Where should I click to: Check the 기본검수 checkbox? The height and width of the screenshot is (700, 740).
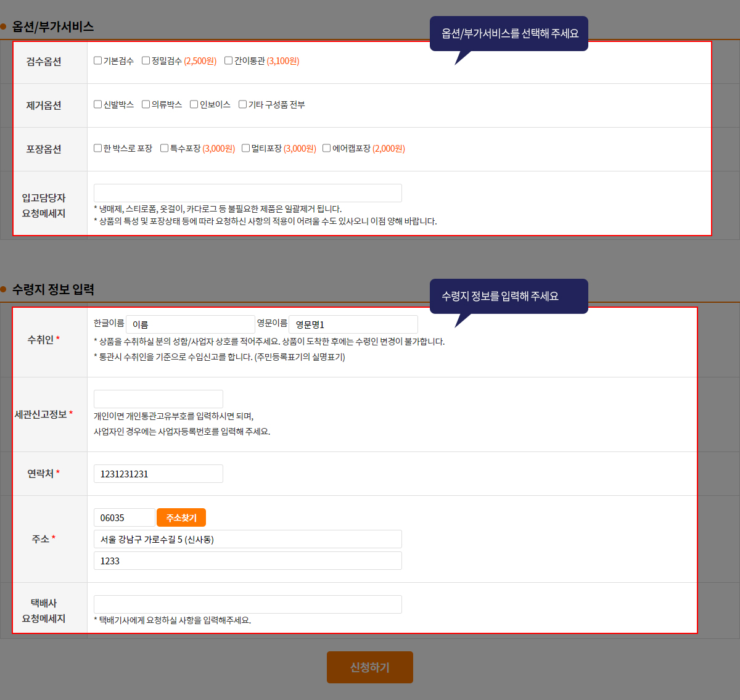(x=97, y=60)
